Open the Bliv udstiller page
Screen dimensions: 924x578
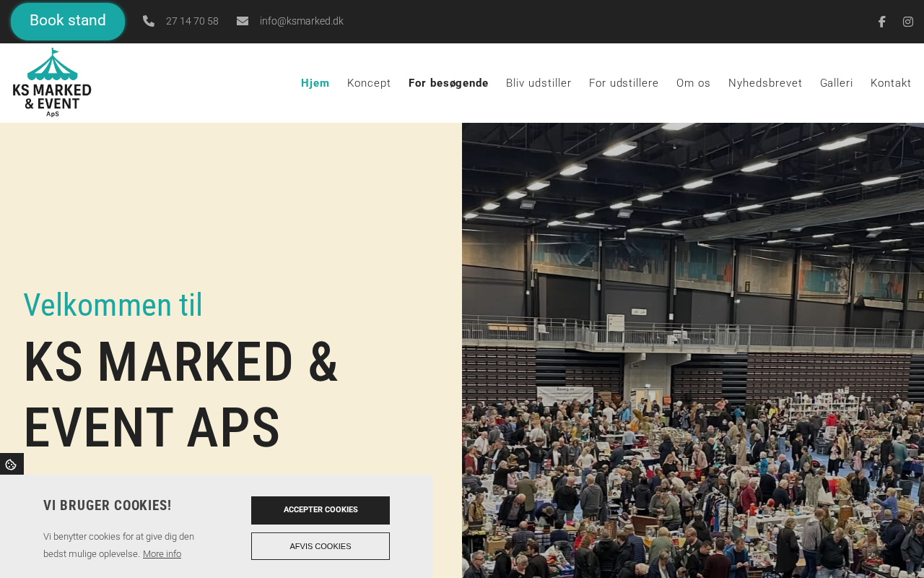[539, 83]
